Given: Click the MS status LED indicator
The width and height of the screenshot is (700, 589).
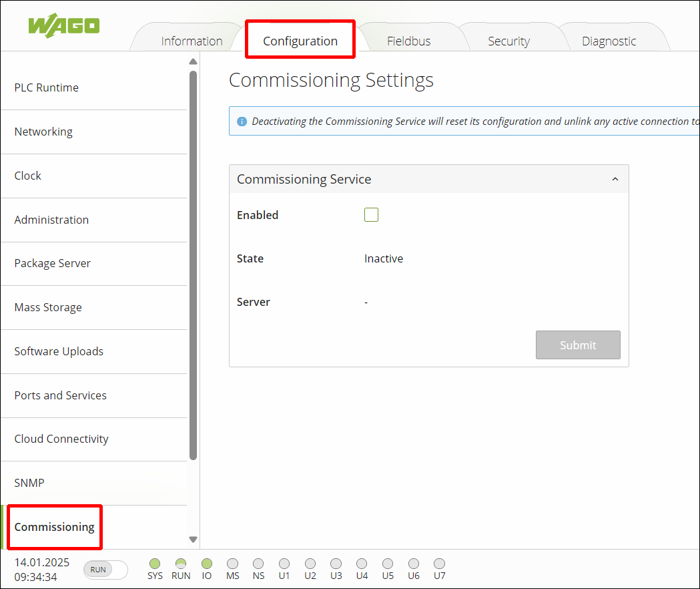Looking at the screenshot, I should tap(232, 563).
